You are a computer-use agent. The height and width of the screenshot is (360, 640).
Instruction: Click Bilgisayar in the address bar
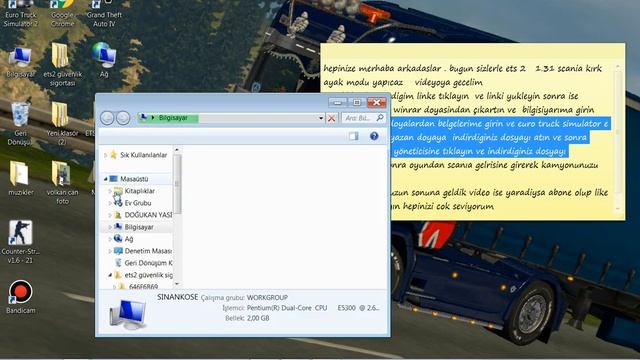click(173, 118)
